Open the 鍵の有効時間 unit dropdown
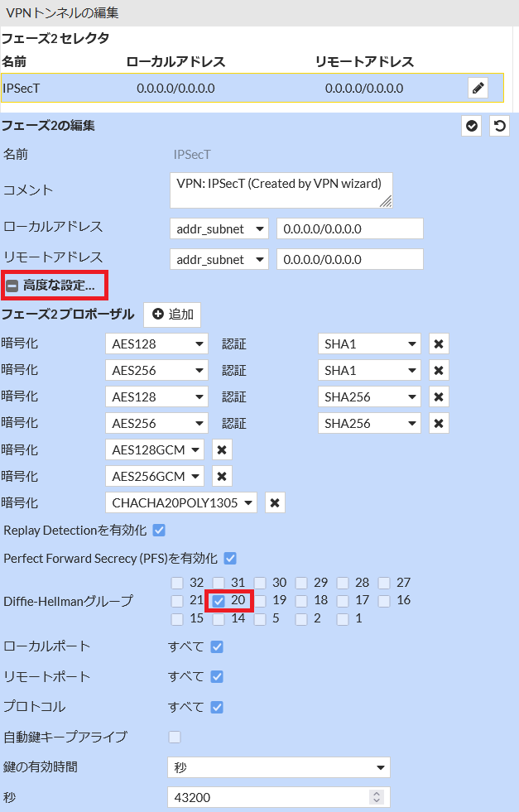The image size is (519, 812). (x=279, y=767)
